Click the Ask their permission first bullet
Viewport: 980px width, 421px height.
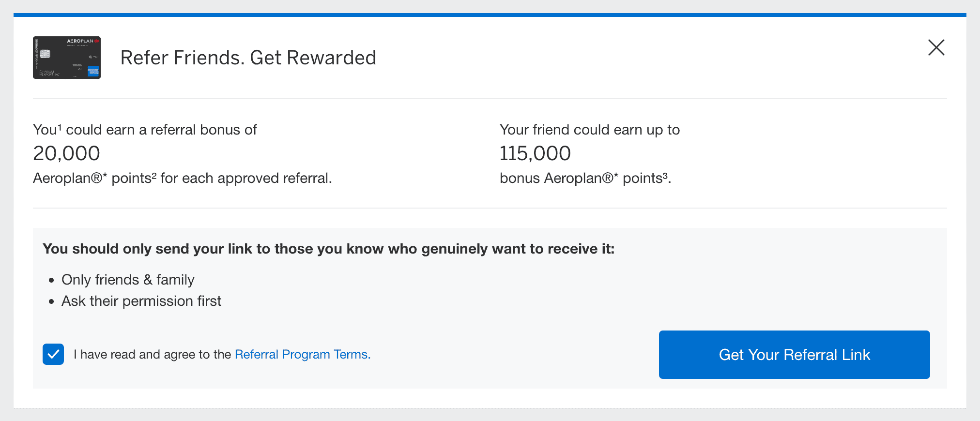pyautogui.click(x=141, y=301)
